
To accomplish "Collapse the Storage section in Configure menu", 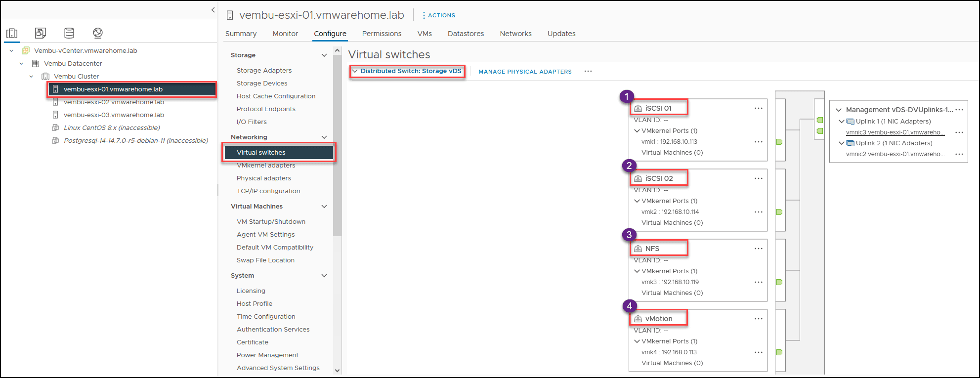I will (324, 55).
